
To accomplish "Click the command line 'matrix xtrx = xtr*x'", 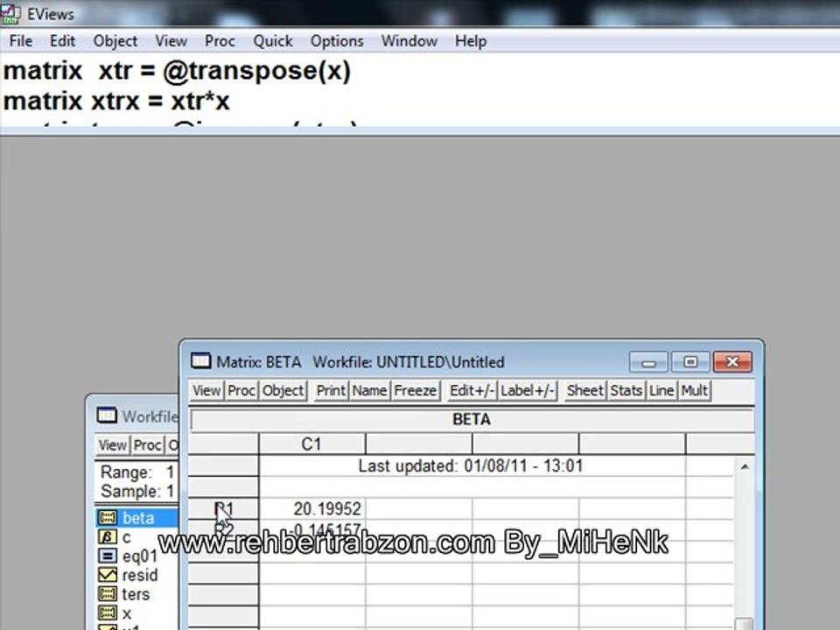I will [116, 101].
